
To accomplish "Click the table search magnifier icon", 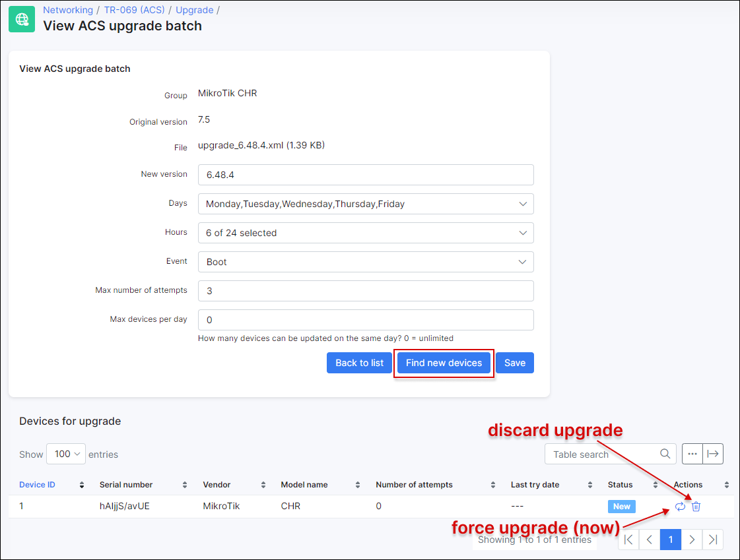I will point(665,454).
